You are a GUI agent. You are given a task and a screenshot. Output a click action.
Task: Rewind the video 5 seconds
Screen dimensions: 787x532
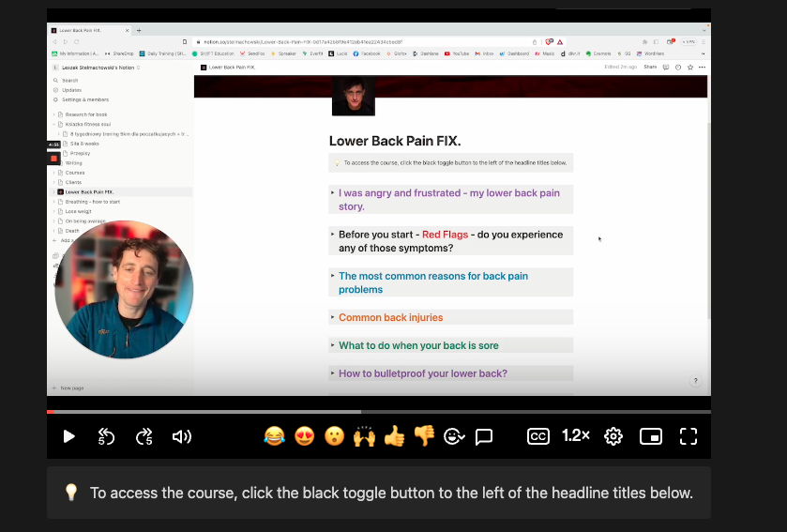(x=106, y=436)
